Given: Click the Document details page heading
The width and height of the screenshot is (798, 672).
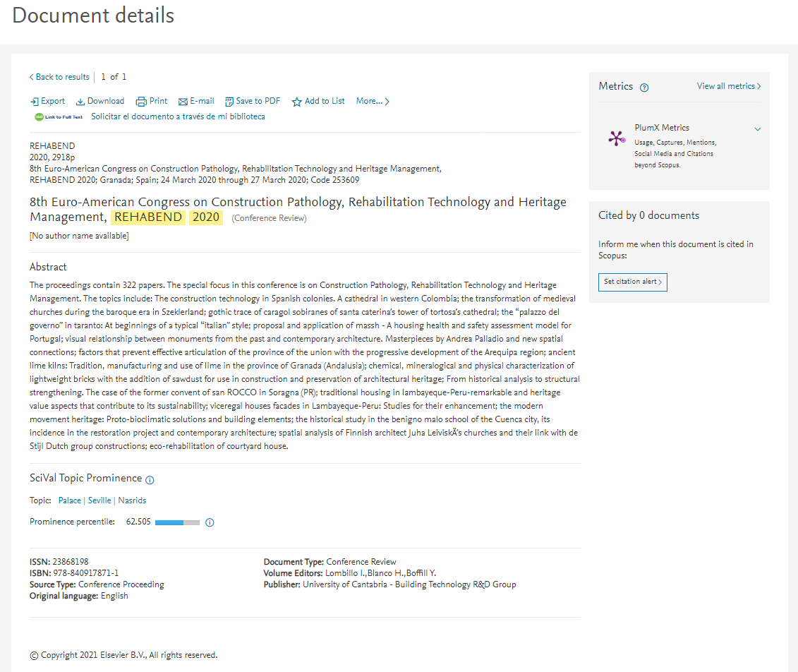Looking at the screenshot, I should click(93, 16).
